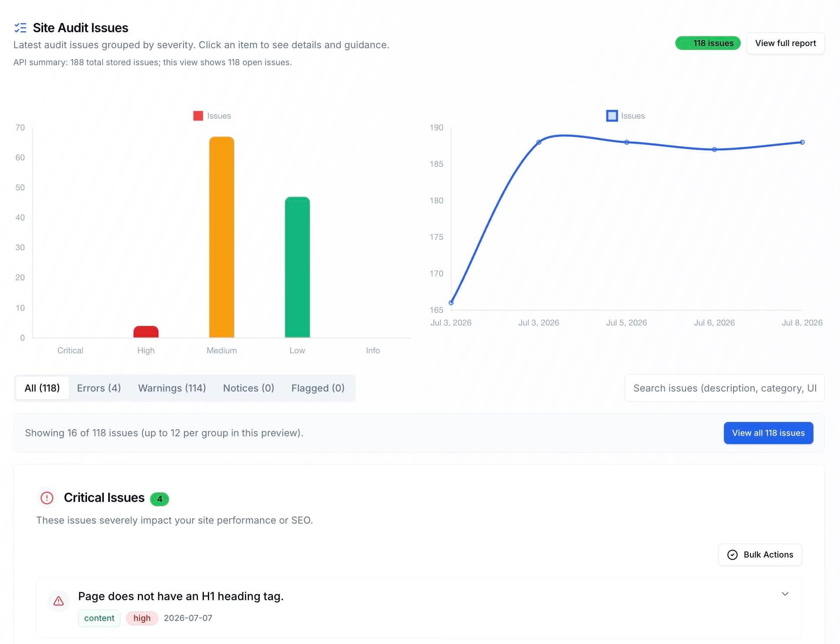
Task: Open the Notices (0) tab
Action: pos(249,388)
